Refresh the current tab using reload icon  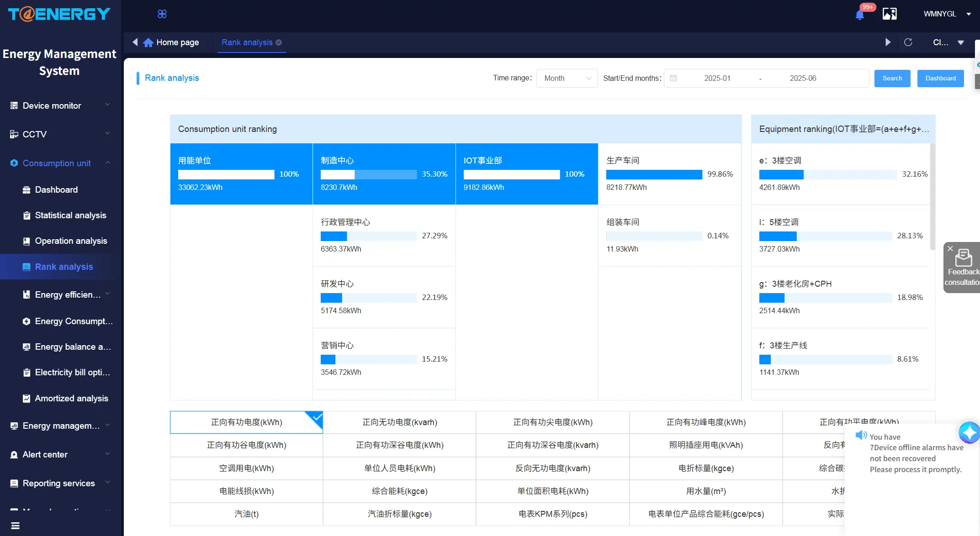click(908, 42)
